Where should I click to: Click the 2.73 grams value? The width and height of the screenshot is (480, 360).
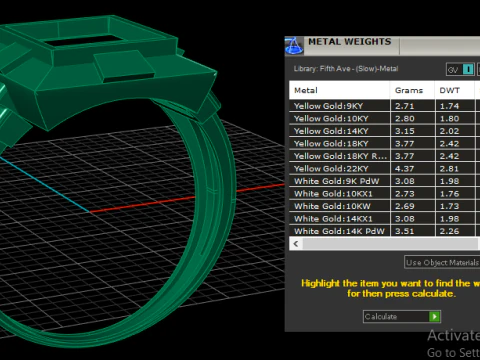pyautogui.click(x=404, y=194)
